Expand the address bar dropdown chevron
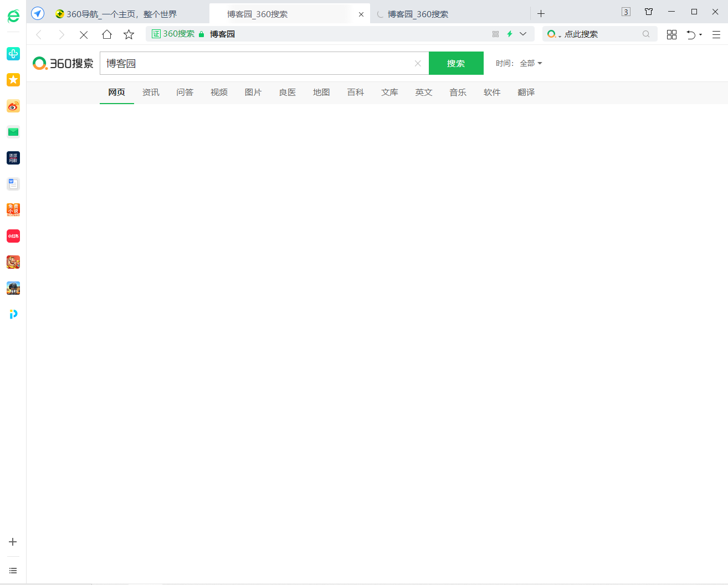The height and width of the screenshot is (585, 728). click(523, 34)
